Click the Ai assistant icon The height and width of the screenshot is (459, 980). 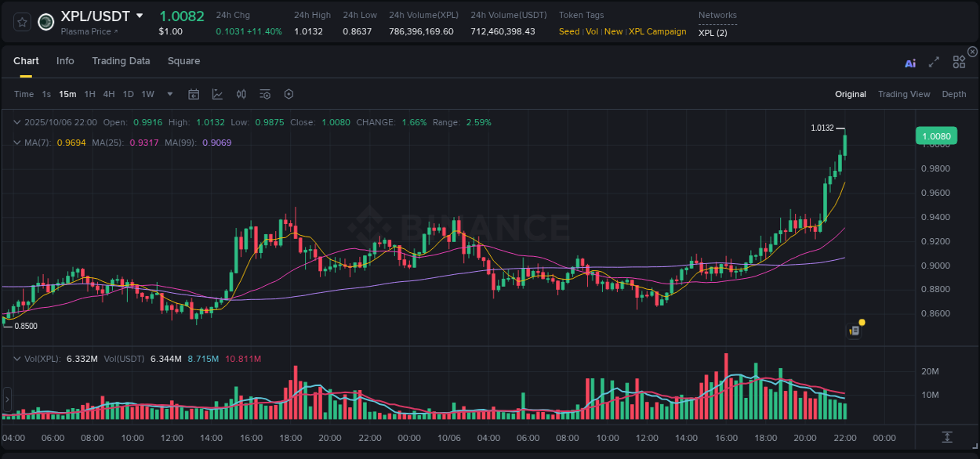[x=909, y=63]
